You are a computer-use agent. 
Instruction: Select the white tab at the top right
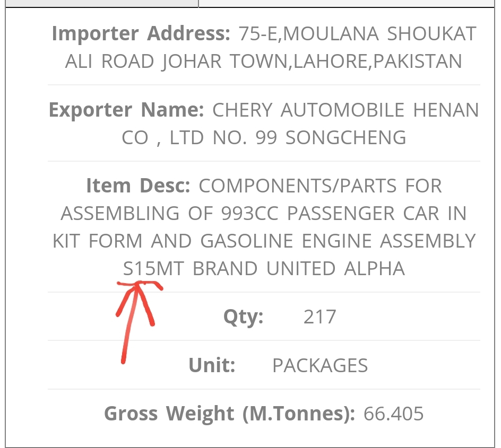click(x=347, y=3)
